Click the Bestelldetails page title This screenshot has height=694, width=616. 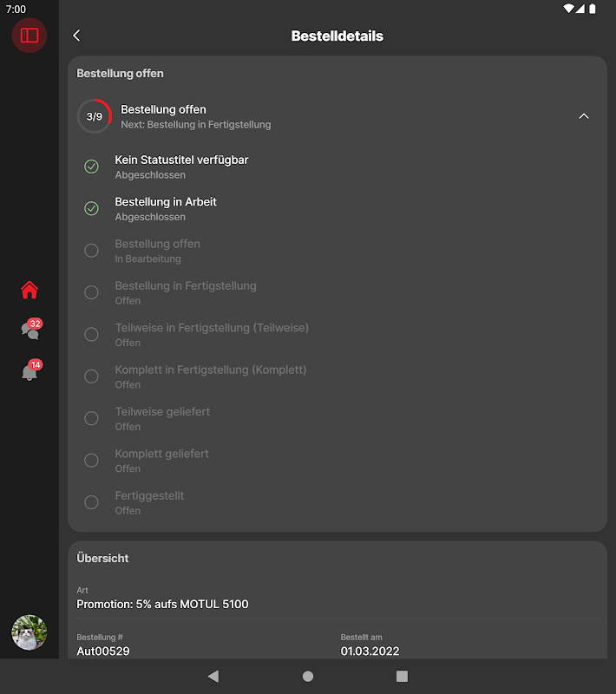337,36
